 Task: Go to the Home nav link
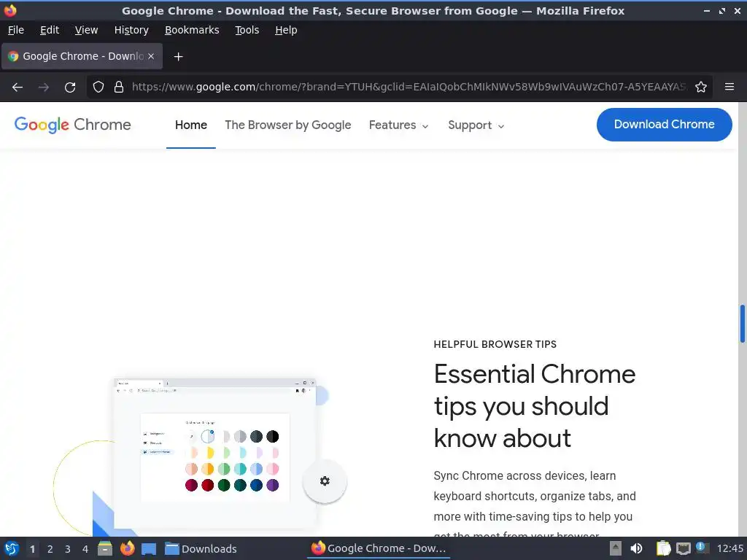click(x=191, y=125)
